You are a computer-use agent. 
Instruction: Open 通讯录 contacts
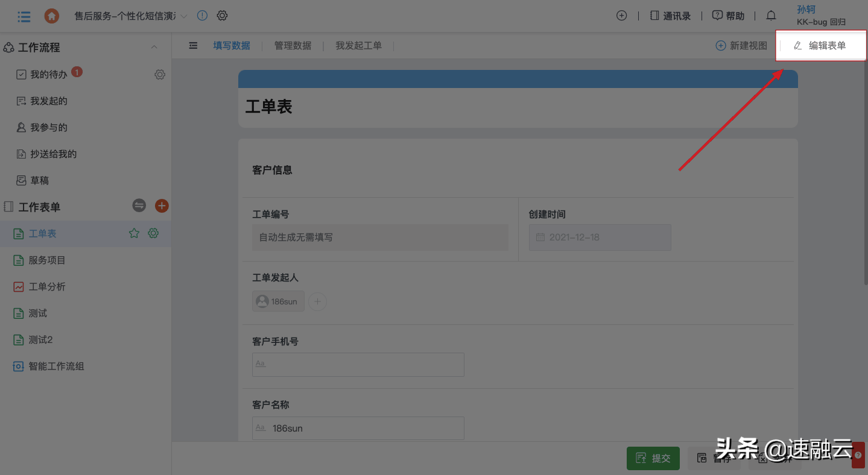(x=670, y=16)
